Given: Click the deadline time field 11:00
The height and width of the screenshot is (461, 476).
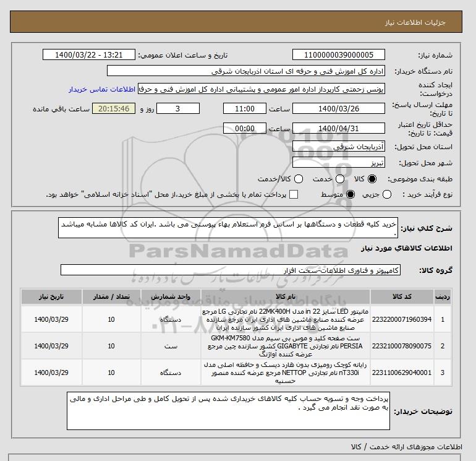Looking at the screenshot, I should coord(245,108).
